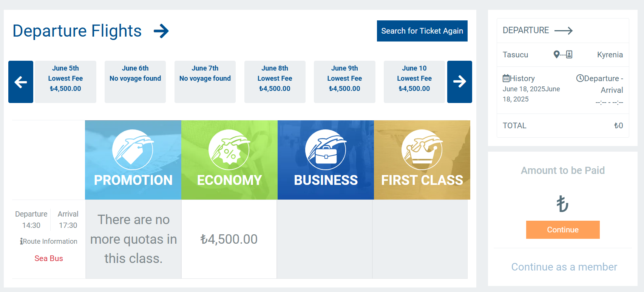This screenshot has width=644, height=292.
Task: Click the next dates right arrow
Action: 459,82
